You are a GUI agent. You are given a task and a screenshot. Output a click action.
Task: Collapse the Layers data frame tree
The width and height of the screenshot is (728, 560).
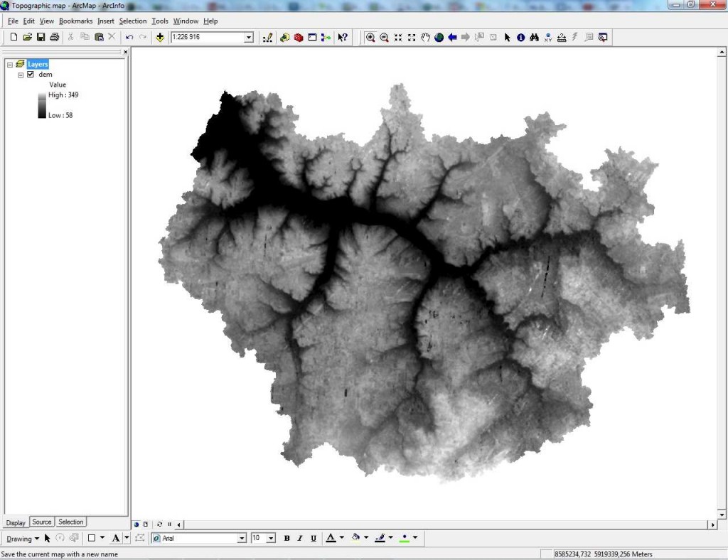(x=10, y=65)
